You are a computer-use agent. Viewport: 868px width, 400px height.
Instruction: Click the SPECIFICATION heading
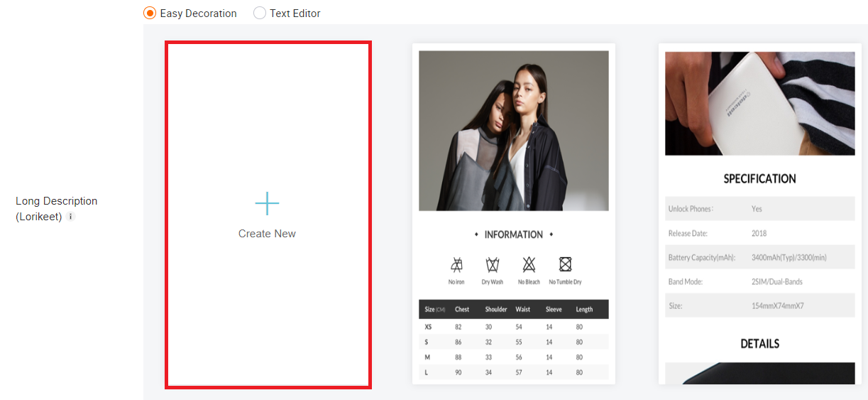point(760,179)
